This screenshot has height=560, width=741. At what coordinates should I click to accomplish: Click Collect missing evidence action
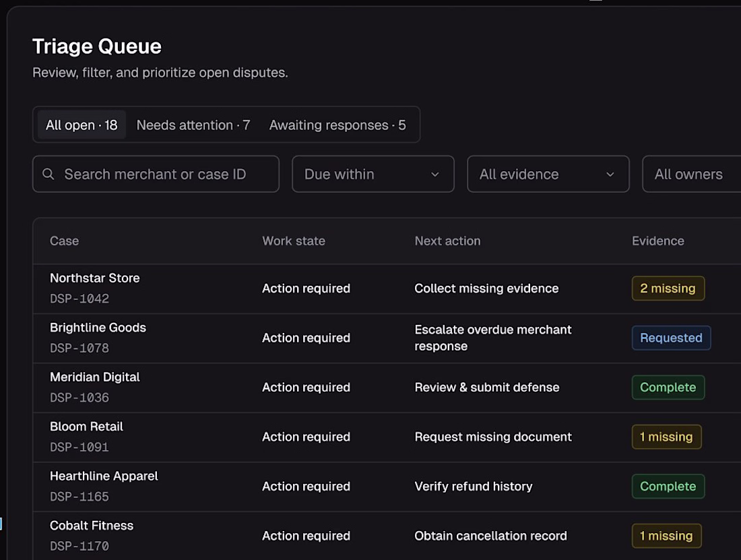[x=486, y=288]
